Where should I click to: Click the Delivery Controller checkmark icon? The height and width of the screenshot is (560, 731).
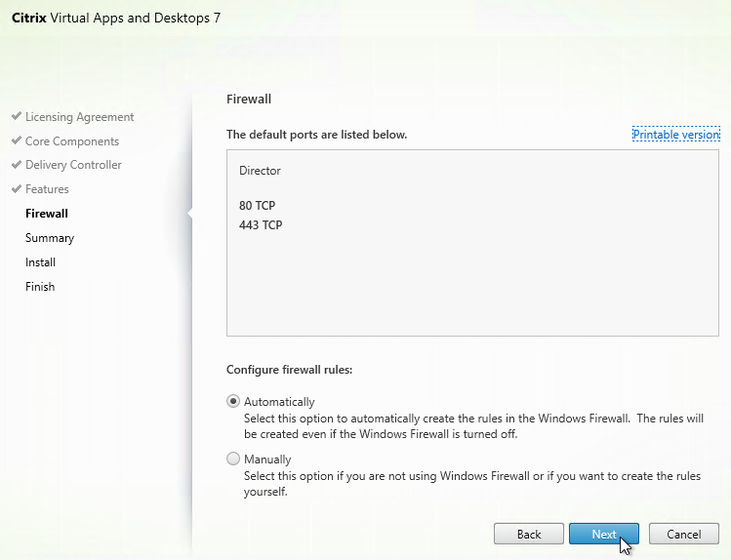tap(17, 164)
